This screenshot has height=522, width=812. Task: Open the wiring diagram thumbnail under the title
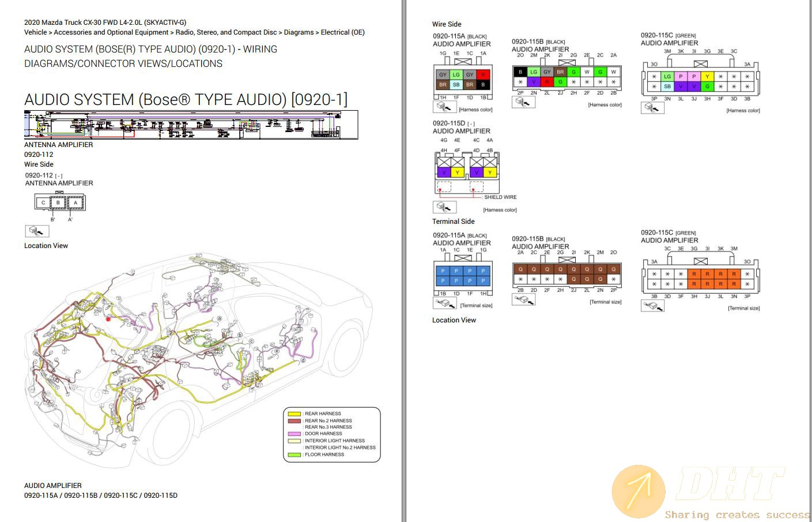click(x=191, y=125)
